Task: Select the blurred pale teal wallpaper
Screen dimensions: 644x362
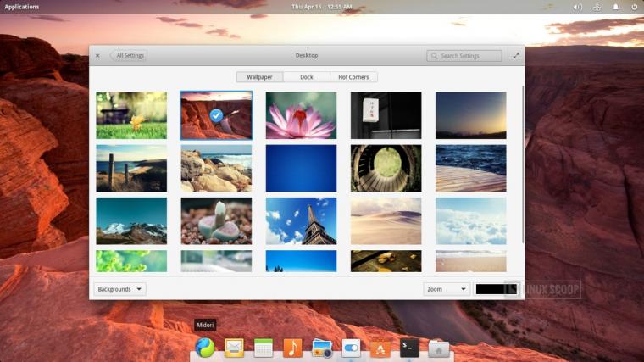Action: [216, 261]
